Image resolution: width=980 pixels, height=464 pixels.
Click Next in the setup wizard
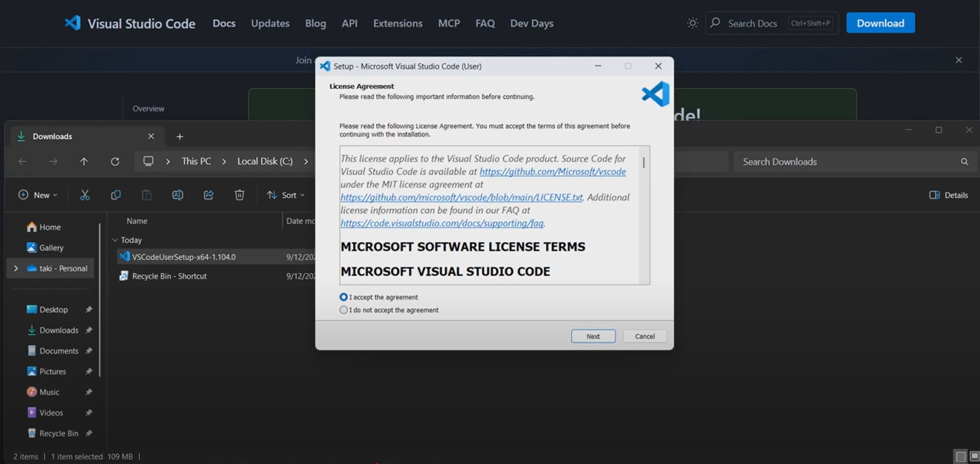point(593,336)
